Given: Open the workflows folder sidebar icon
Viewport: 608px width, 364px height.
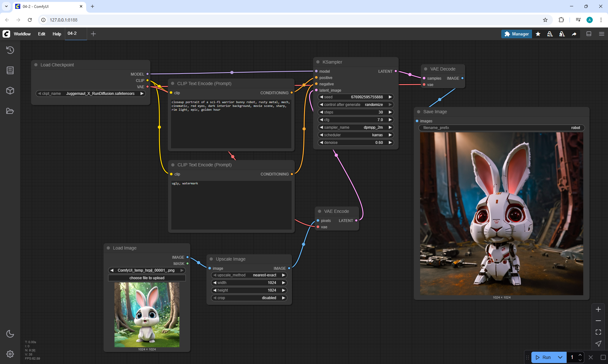Looking at the screenshot, I should pos(10,111).
